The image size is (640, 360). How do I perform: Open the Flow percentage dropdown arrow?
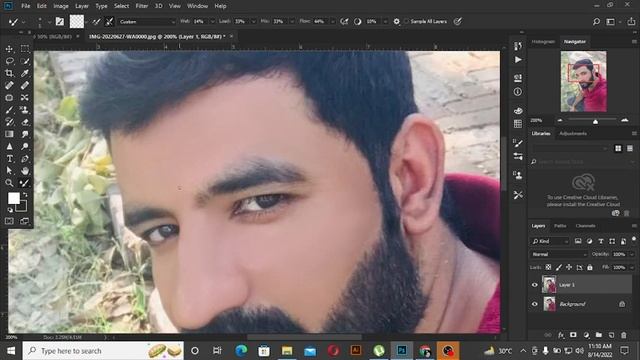point(333,22)
